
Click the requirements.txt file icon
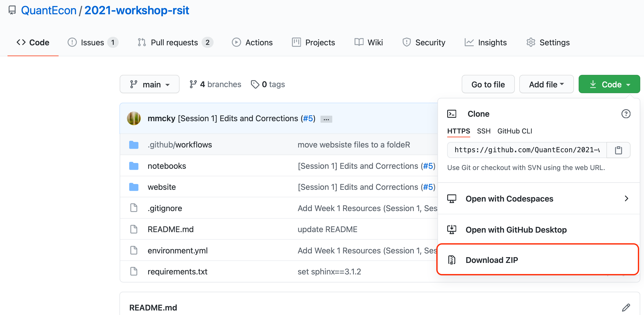click(x=134, y=271)
